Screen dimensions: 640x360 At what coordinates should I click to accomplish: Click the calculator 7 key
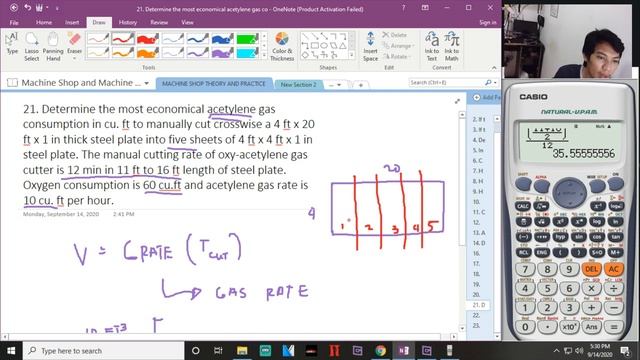(x=525, y=269)
